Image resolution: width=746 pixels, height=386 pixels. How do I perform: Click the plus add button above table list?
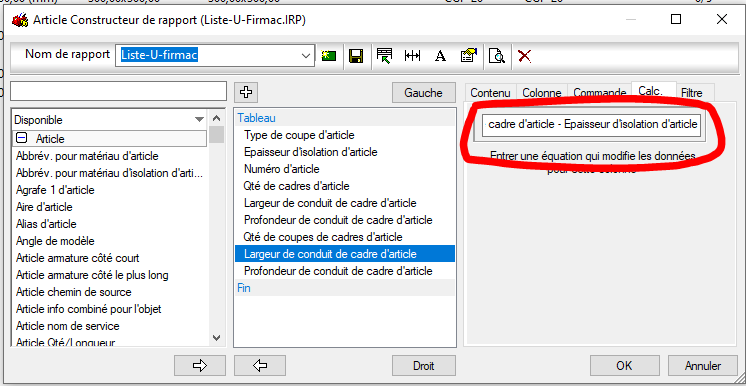pos(246,92)
